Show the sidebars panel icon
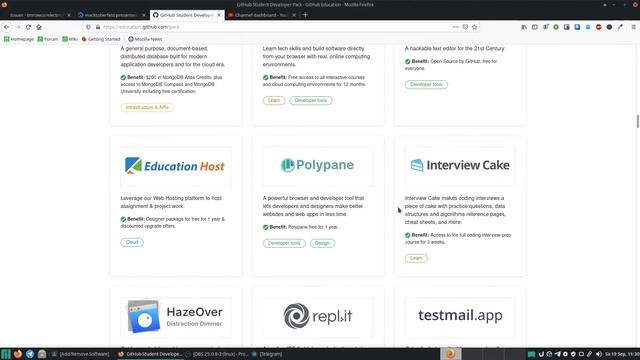Screen dimensions: 640x360 [535, 27]
